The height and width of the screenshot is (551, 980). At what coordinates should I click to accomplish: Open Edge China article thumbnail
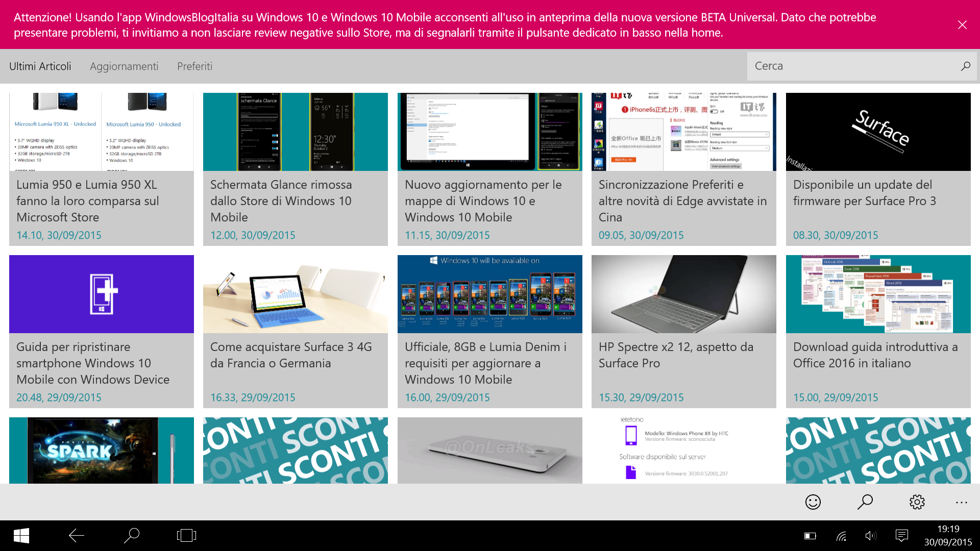point(684,132)
